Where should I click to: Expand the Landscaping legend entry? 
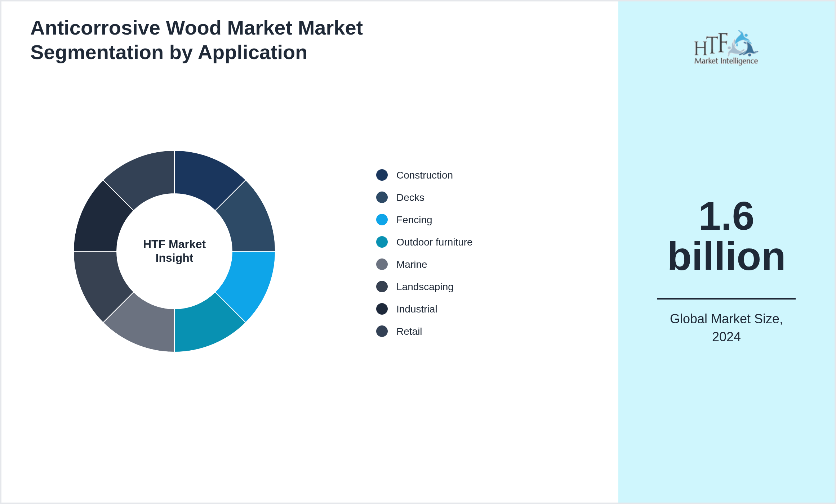tap(425, 287)
